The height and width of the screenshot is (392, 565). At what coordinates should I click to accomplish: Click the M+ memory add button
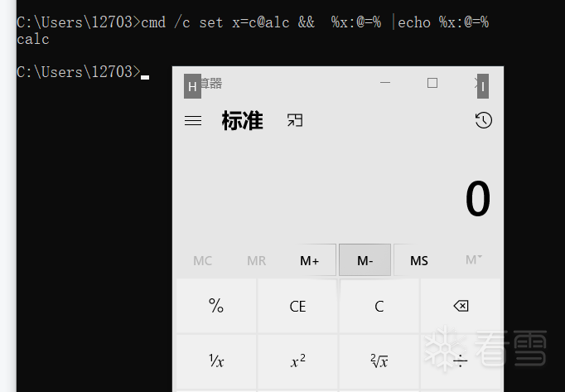pyautogui.click(x=310, y=260)
